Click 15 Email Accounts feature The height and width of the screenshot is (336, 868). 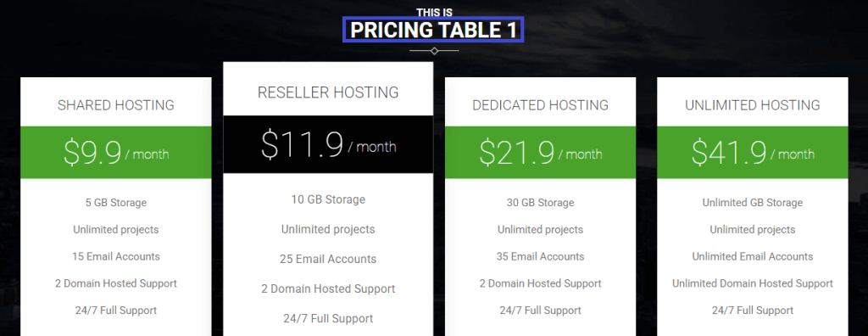115,256
